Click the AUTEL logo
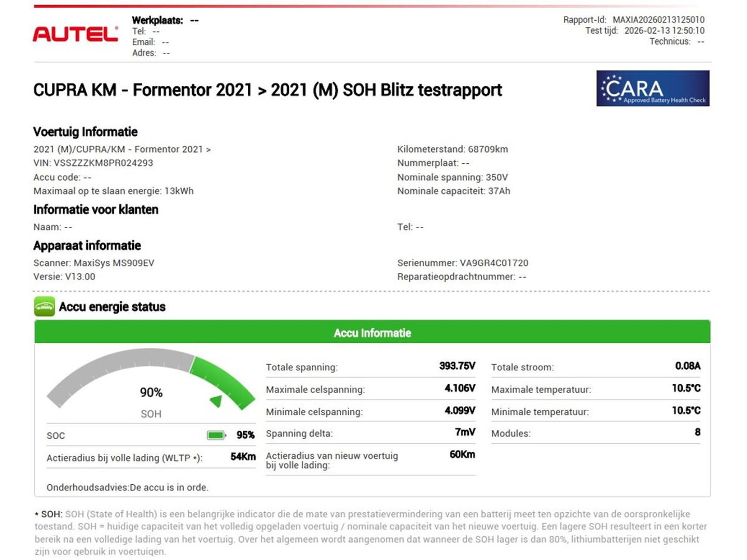 (76, 34)
